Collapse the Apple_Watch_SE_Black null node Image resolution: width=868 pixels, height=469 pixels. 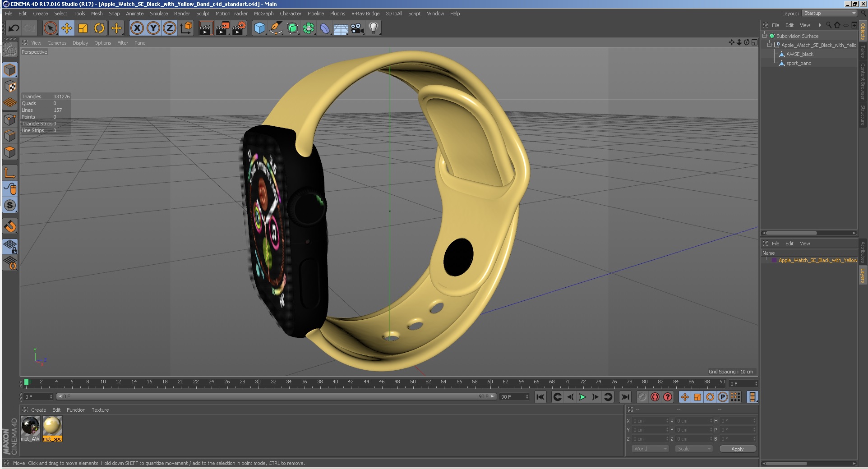point(770,45)
